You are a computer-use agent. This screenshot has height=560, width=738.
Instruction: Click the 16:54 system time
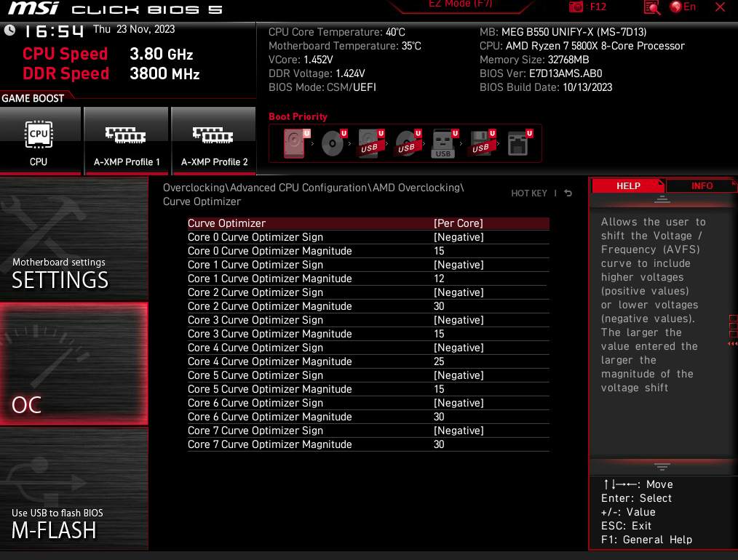54,31
